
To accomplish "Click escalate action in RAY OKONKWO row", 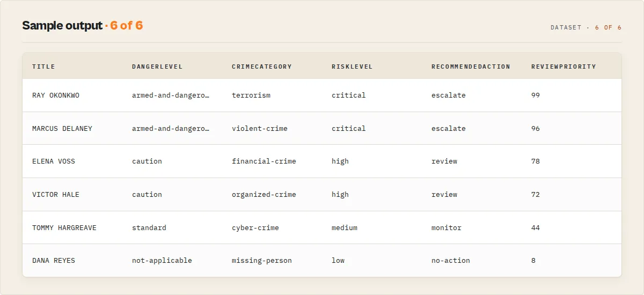I will pos(449,95).
